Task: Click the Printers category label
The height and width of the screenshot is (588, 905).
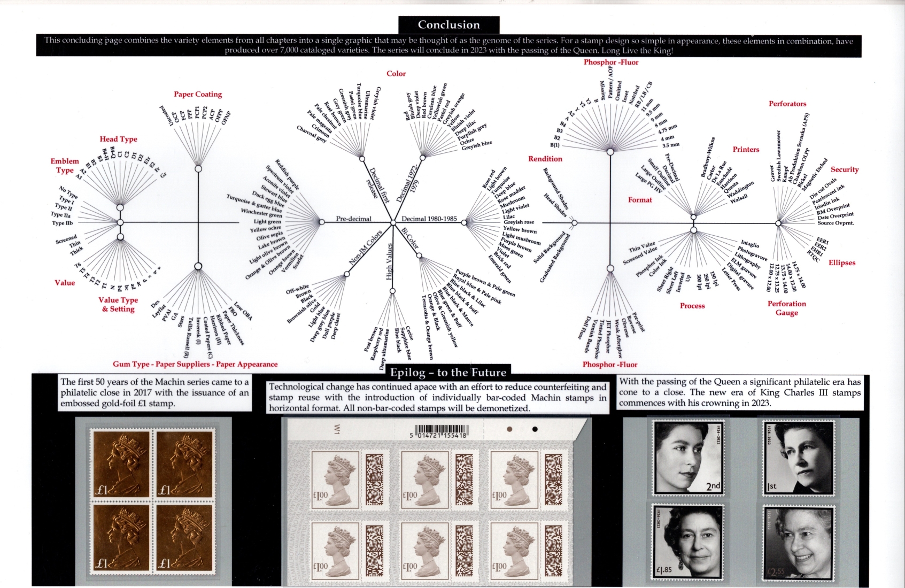Action: point(746,150)
